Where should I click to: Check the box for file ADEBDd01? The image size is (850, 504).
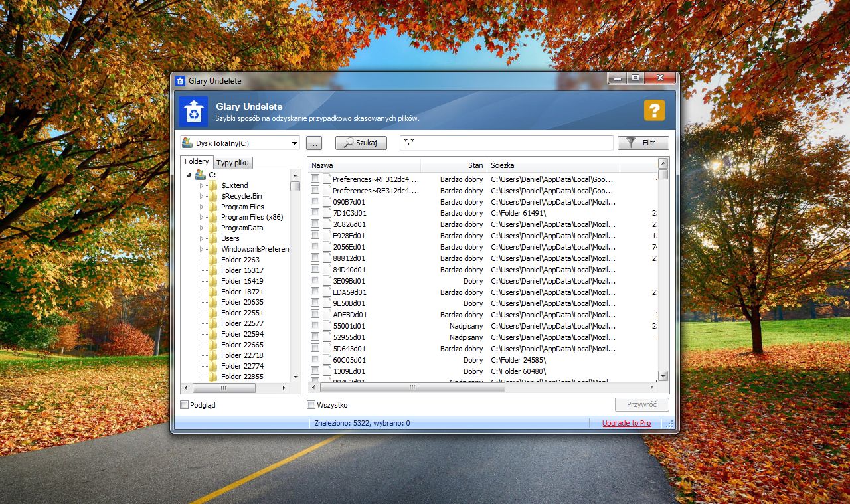coord(315,314)
